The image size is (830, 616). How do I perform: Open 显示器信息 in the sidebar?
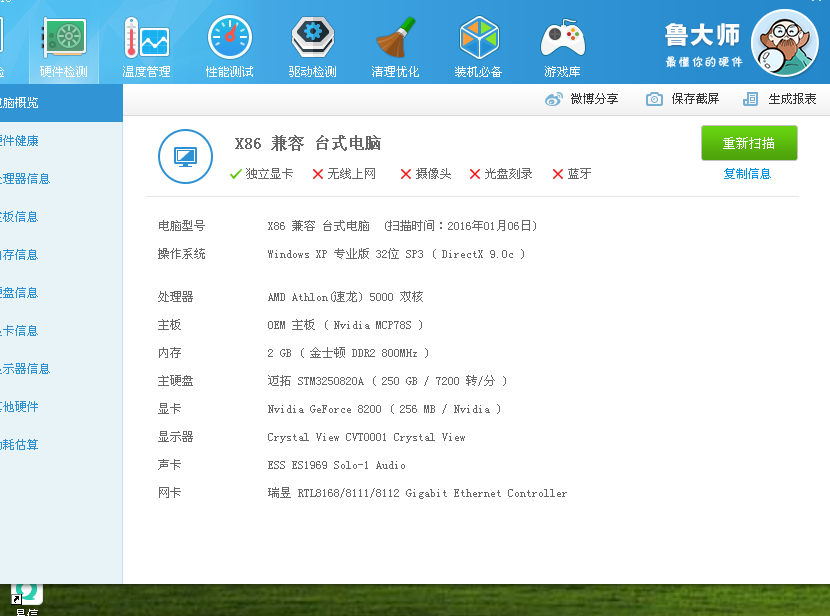pyautogui.click(x=25, y=369)
